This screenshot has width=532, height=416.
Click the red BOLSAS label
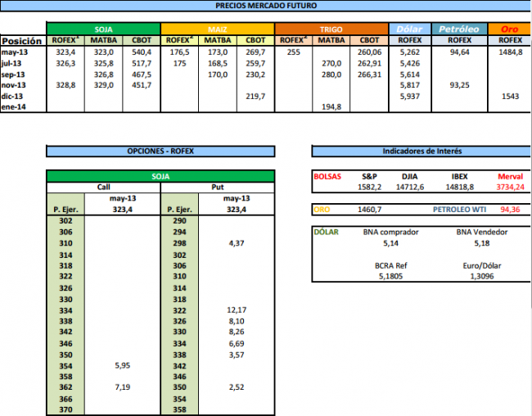click(329, 176)
